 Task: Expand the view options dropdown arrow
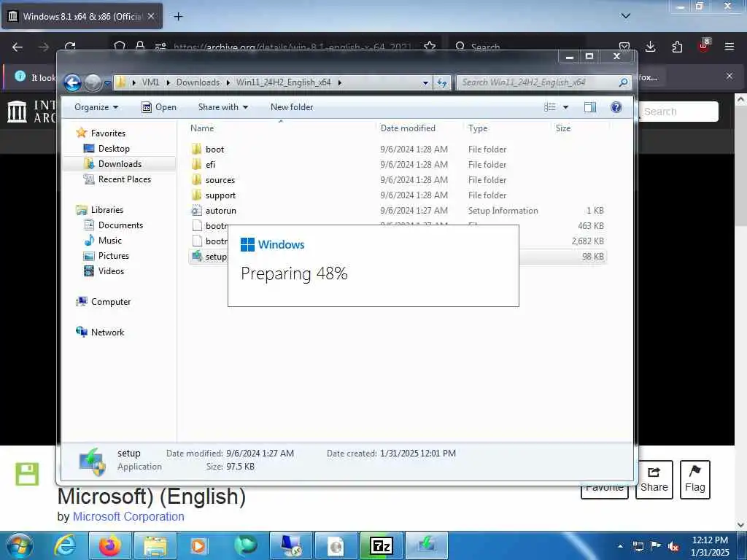pyautogui.click(x=565, y=107)
